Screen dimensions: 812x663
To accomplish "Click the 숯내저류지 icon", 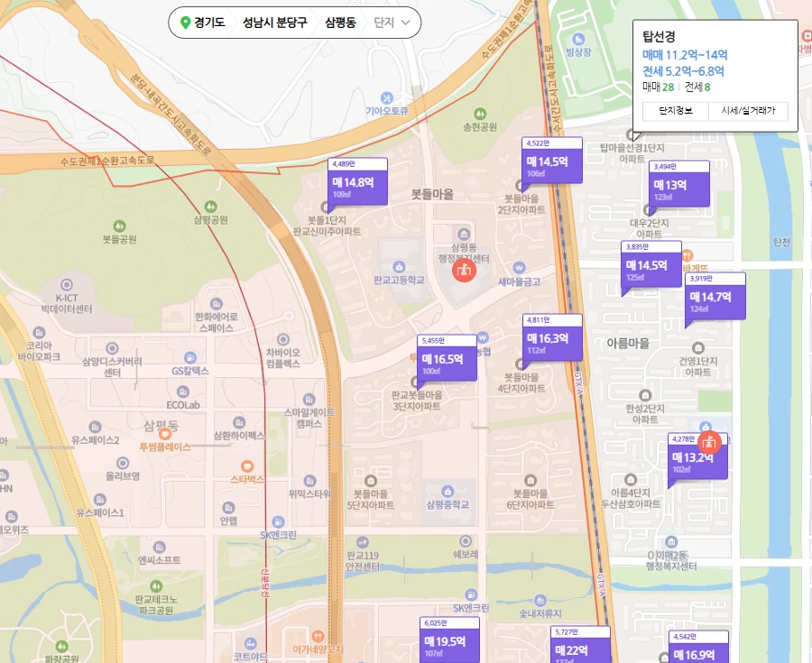I will (540, 601).
